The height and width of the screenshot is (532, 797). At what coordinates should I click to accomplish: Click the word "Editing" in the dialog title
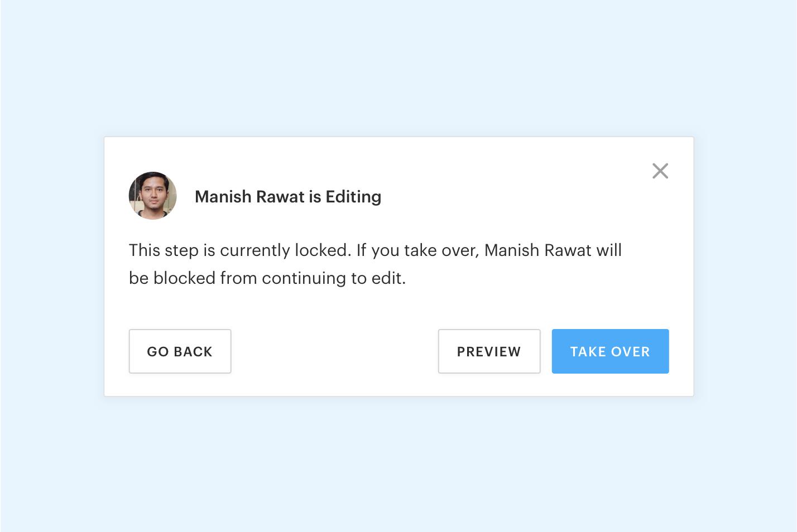tap(353, 197)
